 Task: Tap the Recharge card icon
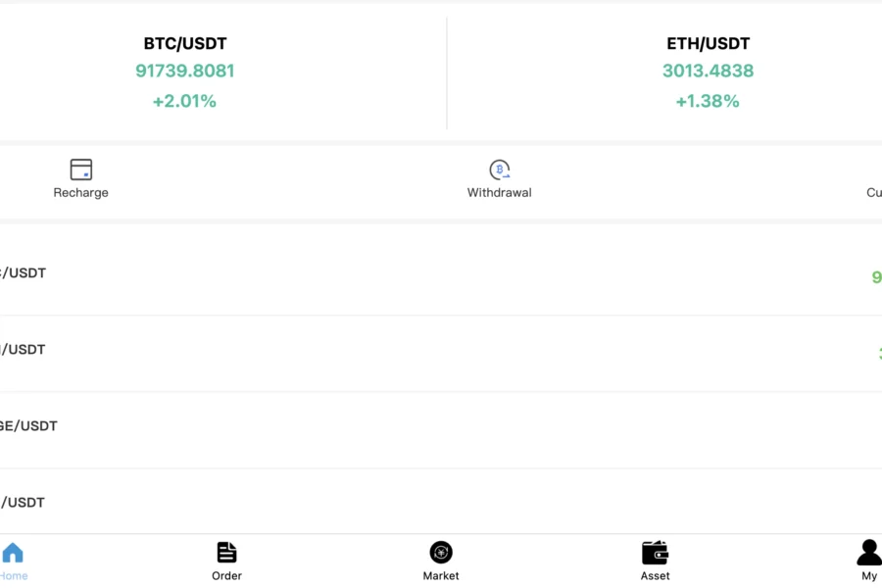(x=81, y=169)
